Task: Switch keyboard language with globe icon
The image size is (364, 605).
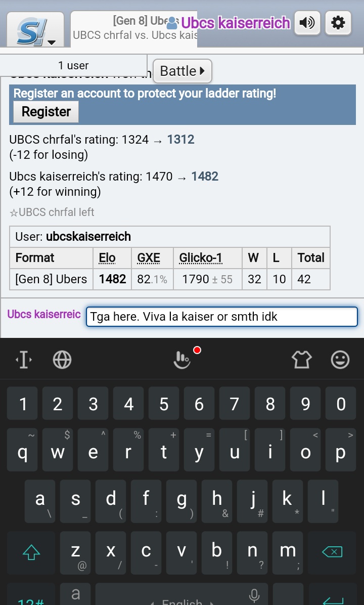Action: (62, 360)
